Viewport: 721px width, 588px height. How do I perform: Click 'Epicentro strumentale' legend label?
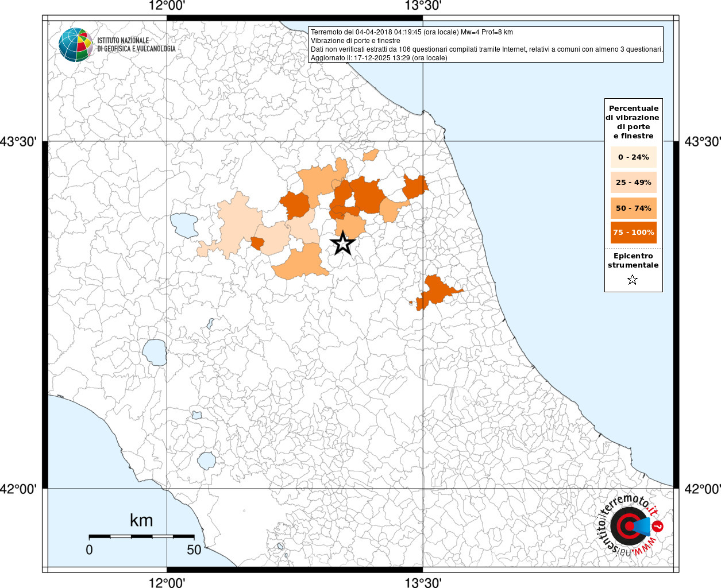pyautogui.click(x=633, y=261)
